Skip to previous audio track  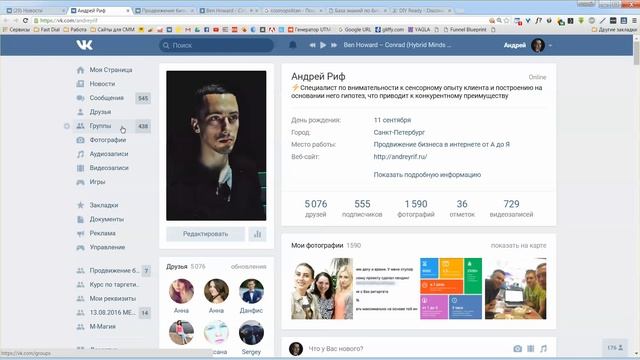(x=312, y=45)
